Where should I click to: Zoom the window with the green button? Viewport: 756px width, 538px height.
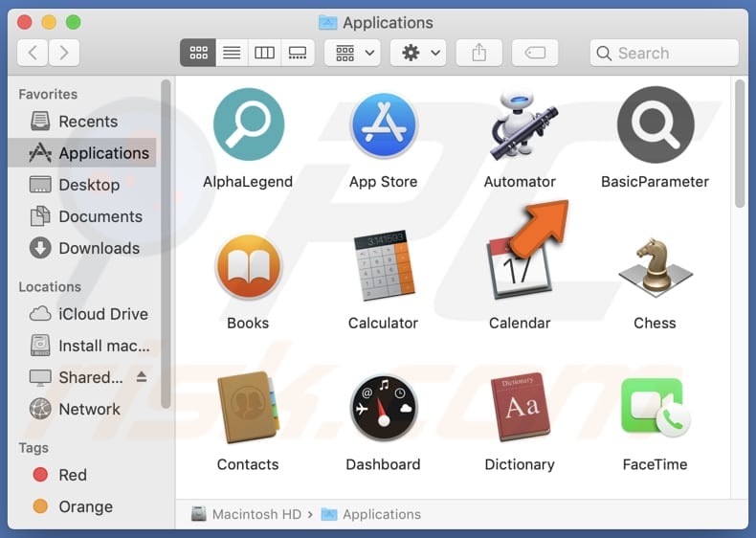[x=74, y=22]
